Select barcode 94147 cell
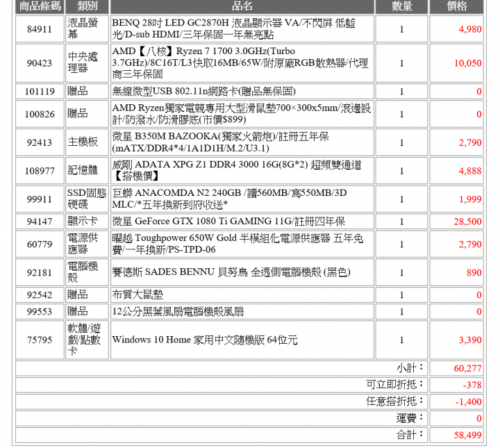Image resolution: width=500 pixels, height=448 pixels. click(40, 222)
